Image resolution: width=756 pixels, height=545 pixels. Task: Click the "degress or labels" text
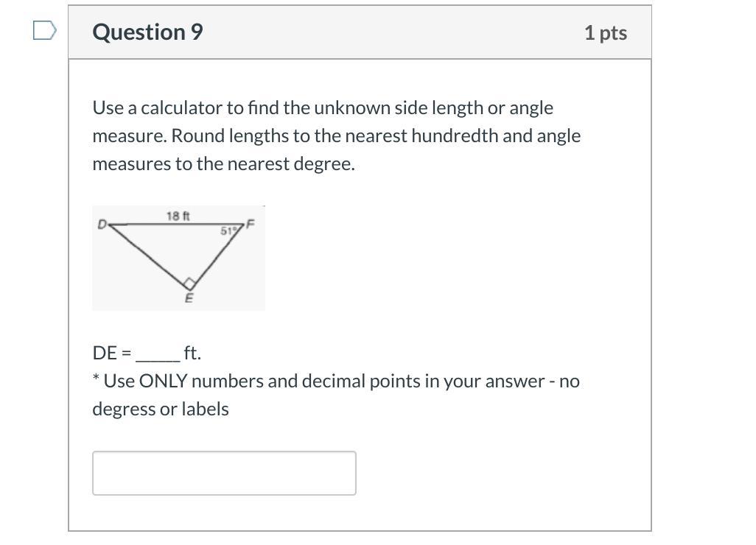161,409
